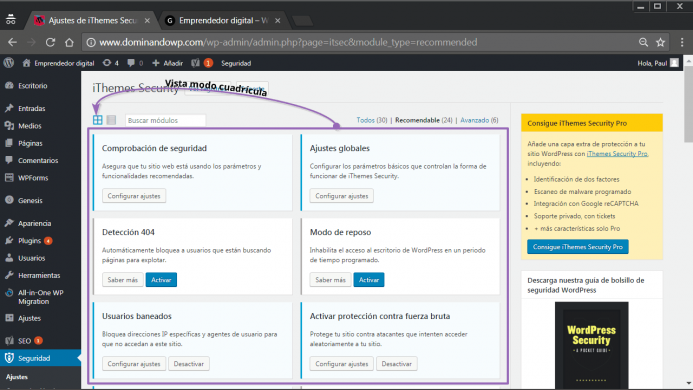Open Hola, Paul account menu
Screen dimensions: 693x390
coord(658,63)
